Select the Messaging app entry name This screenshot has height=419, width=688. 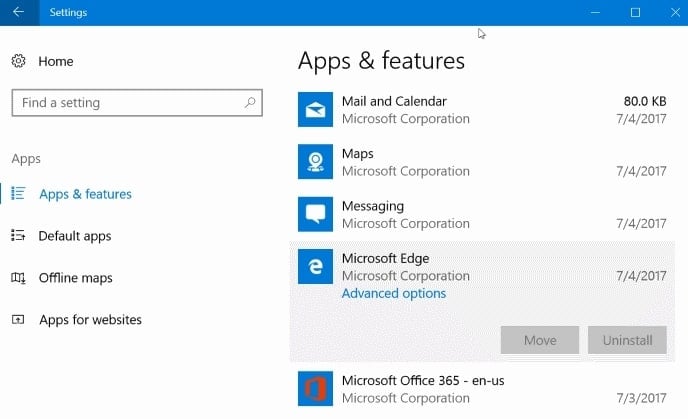373,206
